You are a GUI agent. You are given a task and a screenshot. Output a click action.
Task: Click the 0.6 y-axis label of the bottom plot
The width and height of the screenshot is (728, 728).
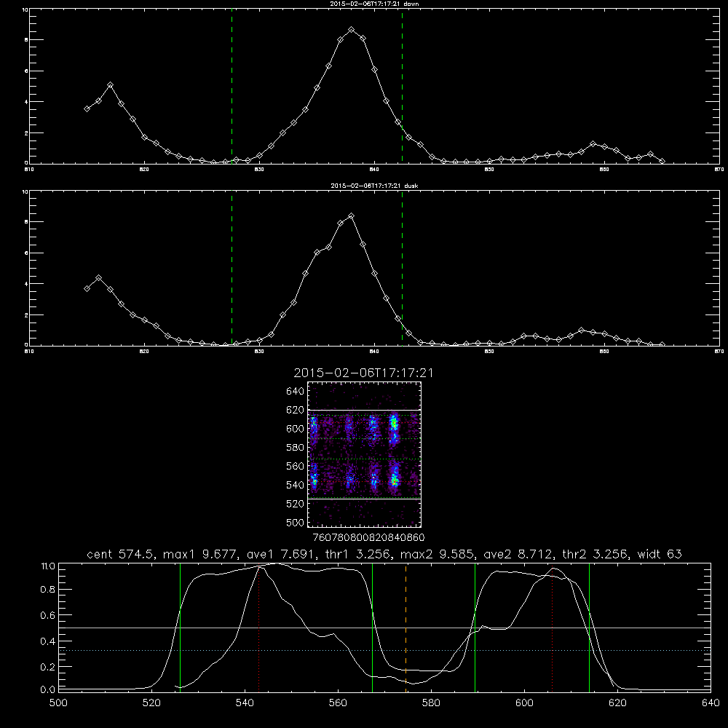coord(48,615)
